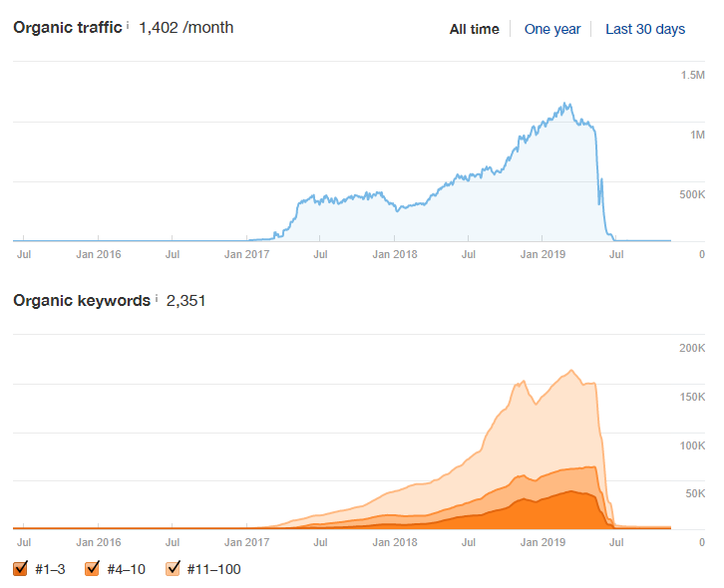724x588 pixels.
Task: Click the 100K axis label on the keywords chart
Action: click(x=692, y=445)
